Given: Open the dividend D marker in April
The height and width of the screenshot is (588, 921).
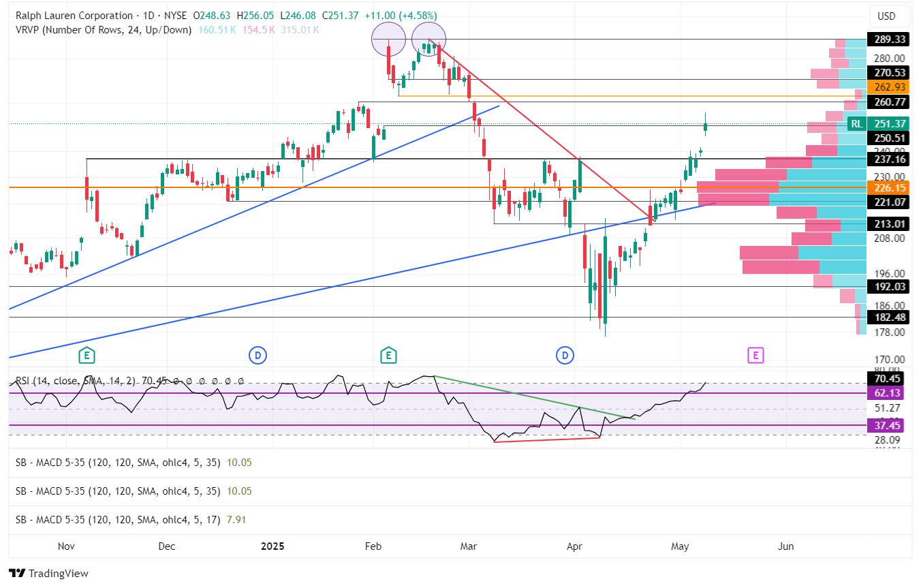Looking at the screenshot, I should (564, 355).
